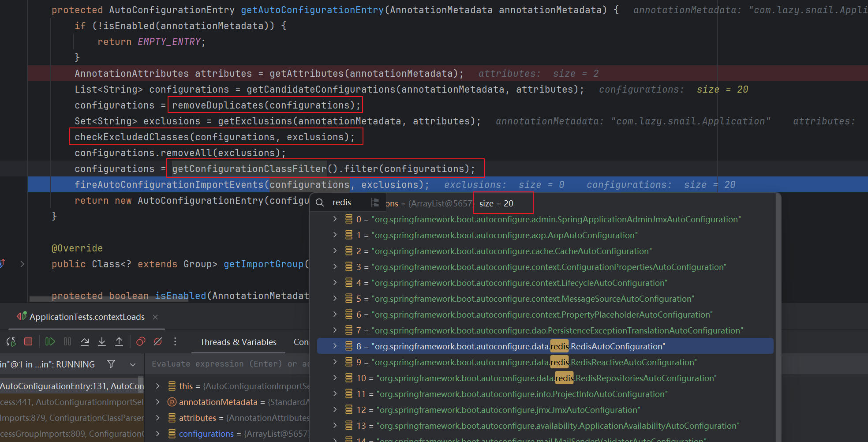
Task: Expand item 10 RedisRepositoriesAutoConfiguration
Action: coord(335,378)
